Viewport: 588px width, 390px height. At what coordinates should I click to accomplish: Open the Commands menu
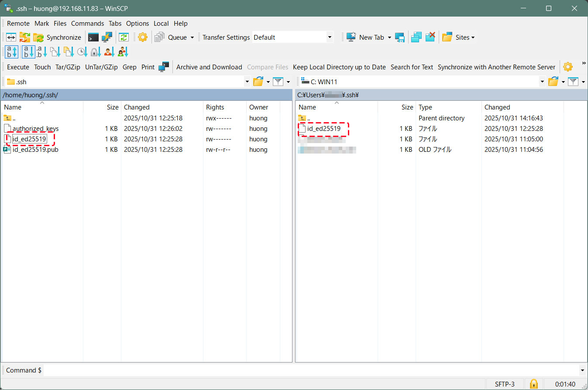click(87, 24)
